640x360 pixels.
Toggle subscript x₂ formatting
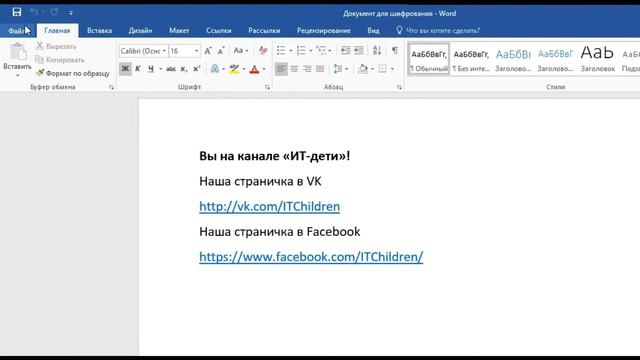[x=184, y=69]
